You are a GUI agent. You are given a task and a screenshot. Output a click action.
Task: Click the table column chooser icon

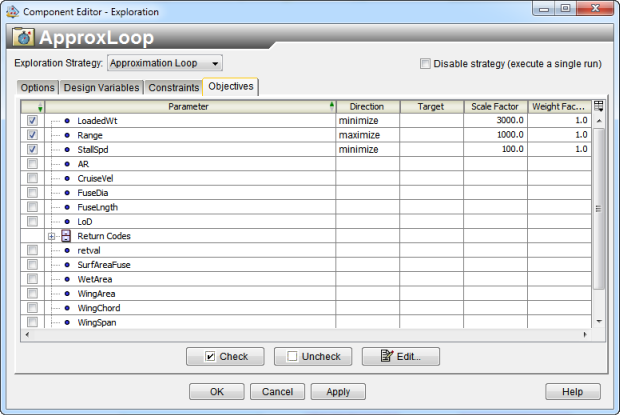pyautogui.click(x=599, y=106)
